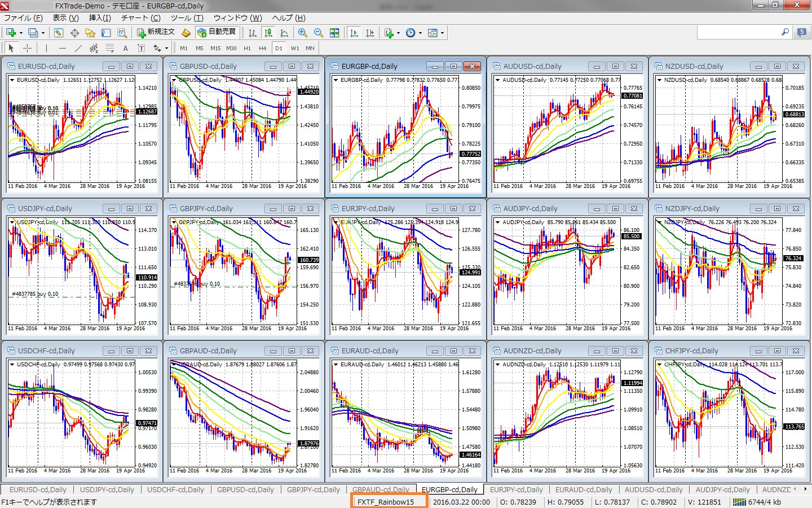Viewport: 812px width, 508px height.
Task: Toggle one-click trading triangle on AUDUSD chart
Action: point(498,80)
